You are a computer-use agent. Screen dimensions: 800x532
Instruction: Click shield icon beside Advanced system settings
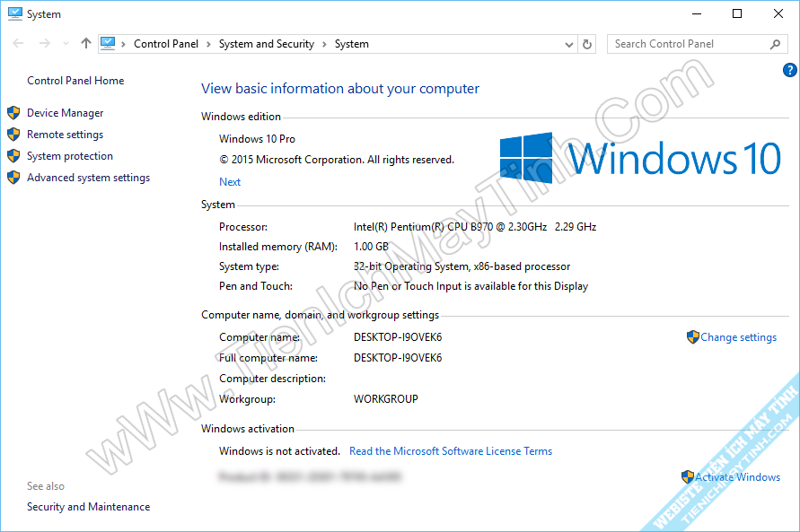[x=13, y=178]
